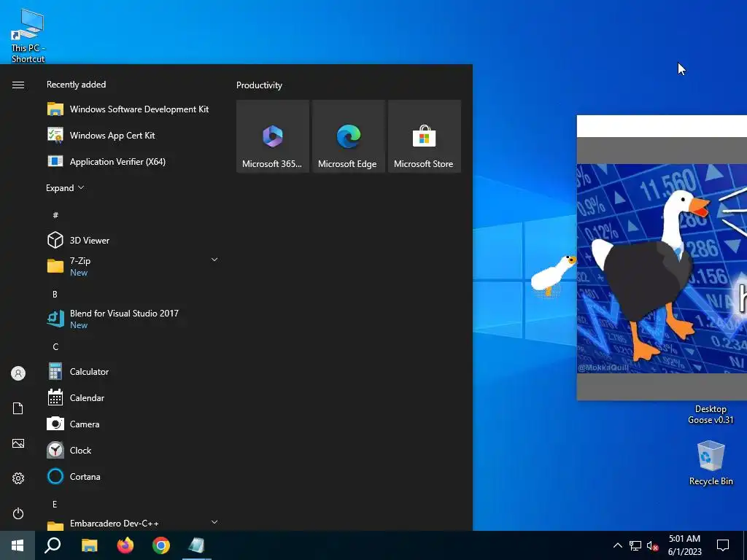
Task: Expand the Recently added list
Action: coord(65,188)
